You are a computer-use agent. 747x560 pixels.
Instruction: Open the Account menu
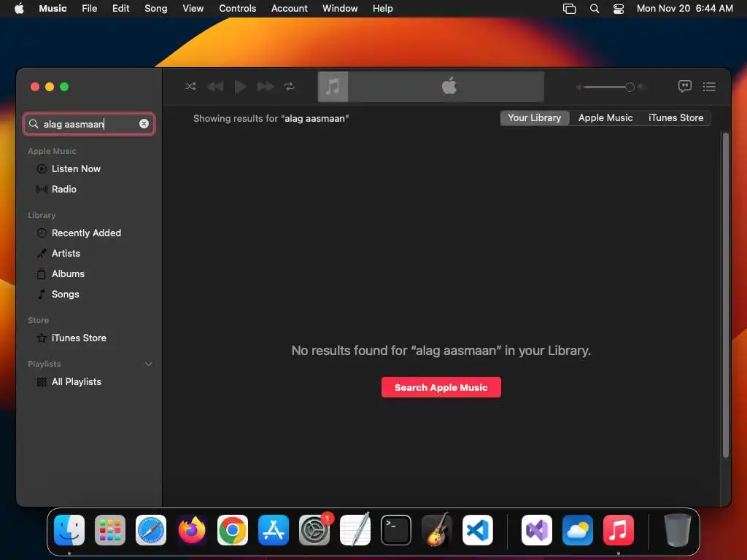click(x=289, y=8)
